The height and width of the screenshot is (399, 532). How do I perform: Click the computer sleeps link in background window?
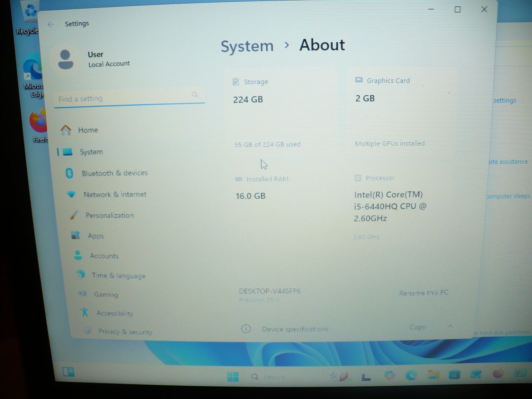click(508, 196)
